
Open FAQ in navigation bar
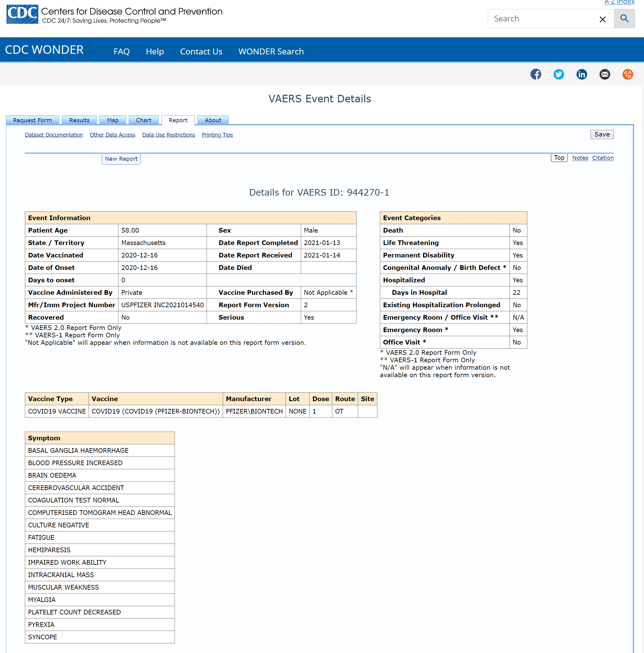click(121, 51)
